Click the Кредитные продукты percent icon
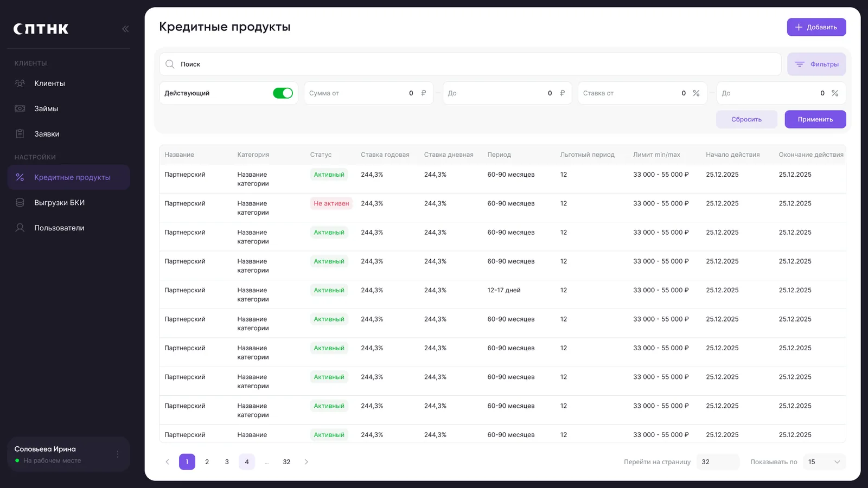Viewport: 868px width, 488px height. coord(20,177)
